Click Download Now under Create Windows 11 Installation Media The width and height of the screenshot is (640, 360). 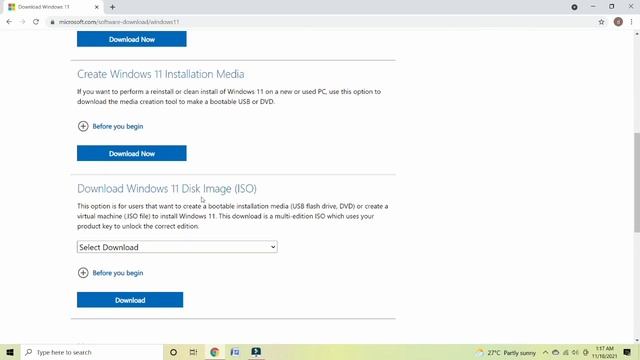coord(131,153)
